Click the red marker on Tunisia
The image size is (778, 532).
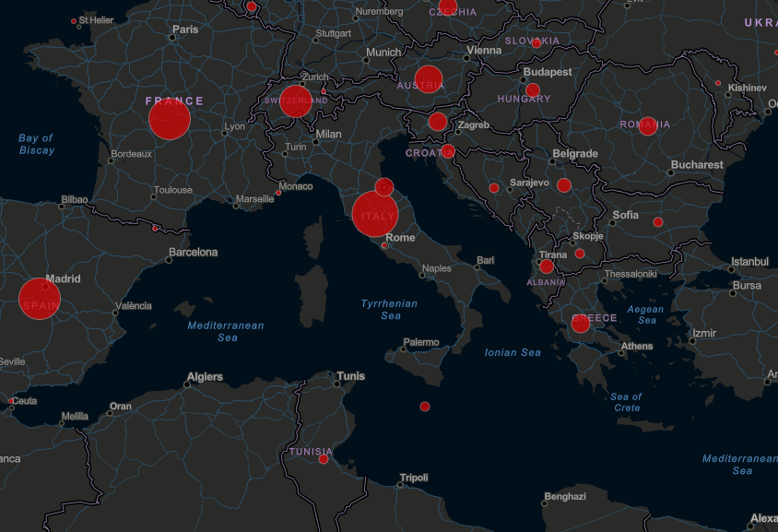(x=324, y=459)
